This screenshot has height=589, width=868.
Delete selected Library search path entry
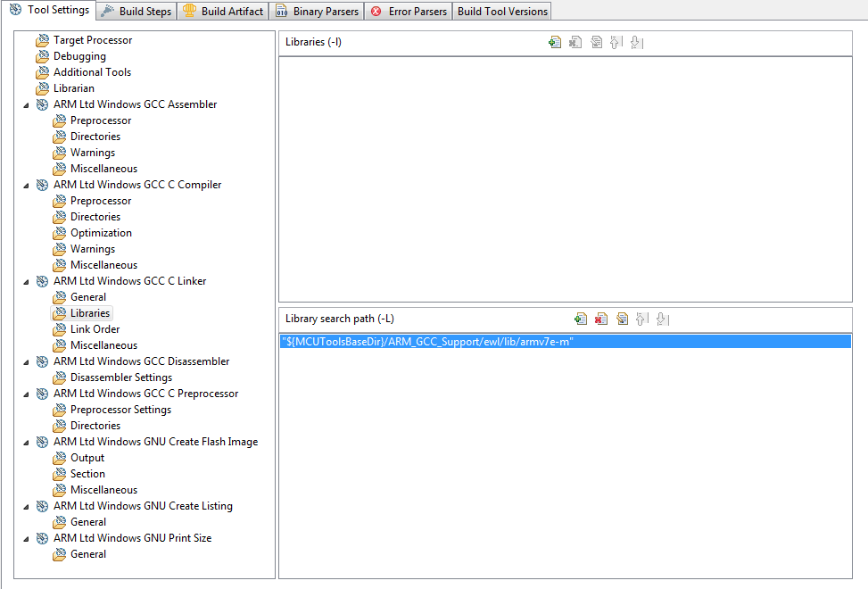[x=601, y=319]
